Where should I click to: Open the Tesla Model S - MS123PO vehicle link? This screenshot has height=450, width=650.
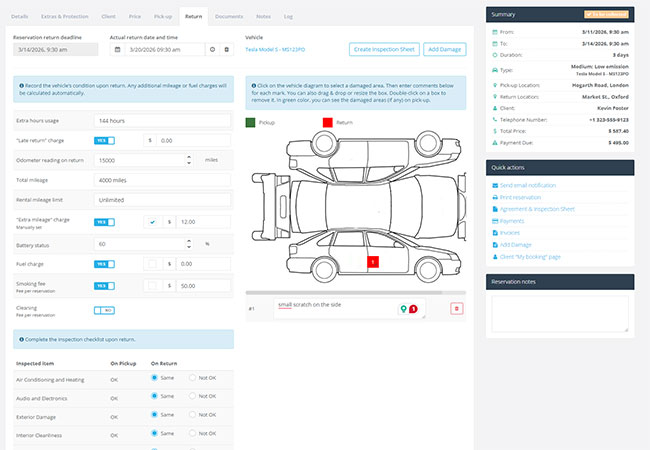tap(275, 50)
